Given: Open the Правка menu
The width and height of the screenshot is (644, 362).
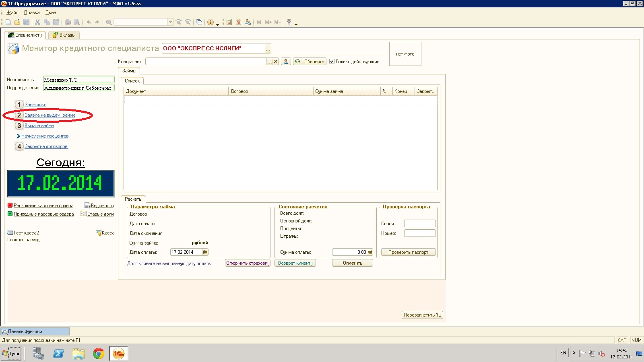Looking at the screenshot, I should coord(32,12).
